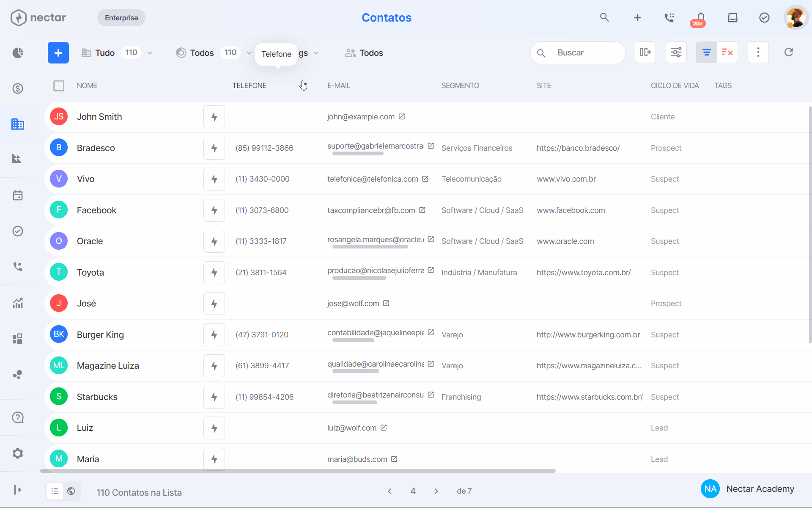Screen dimensions: 812x508
Task: Click the blue add contact plus button
Action: tap(58, 53)
